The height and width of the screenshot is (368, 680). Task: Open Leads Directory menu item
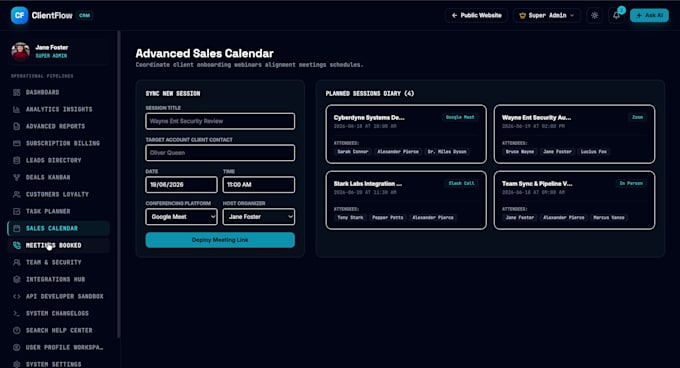58,160
